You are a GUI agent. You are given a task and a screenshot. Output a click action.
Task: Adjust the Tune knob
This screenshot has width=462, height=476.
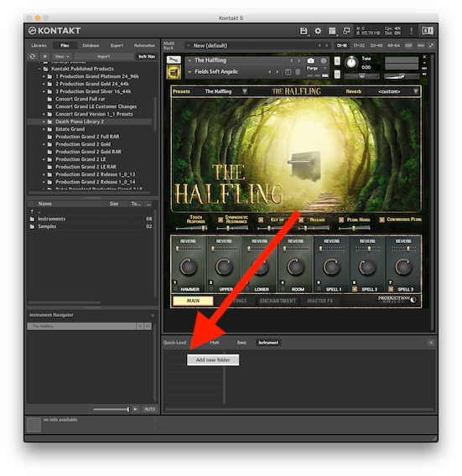coord(351,63)
